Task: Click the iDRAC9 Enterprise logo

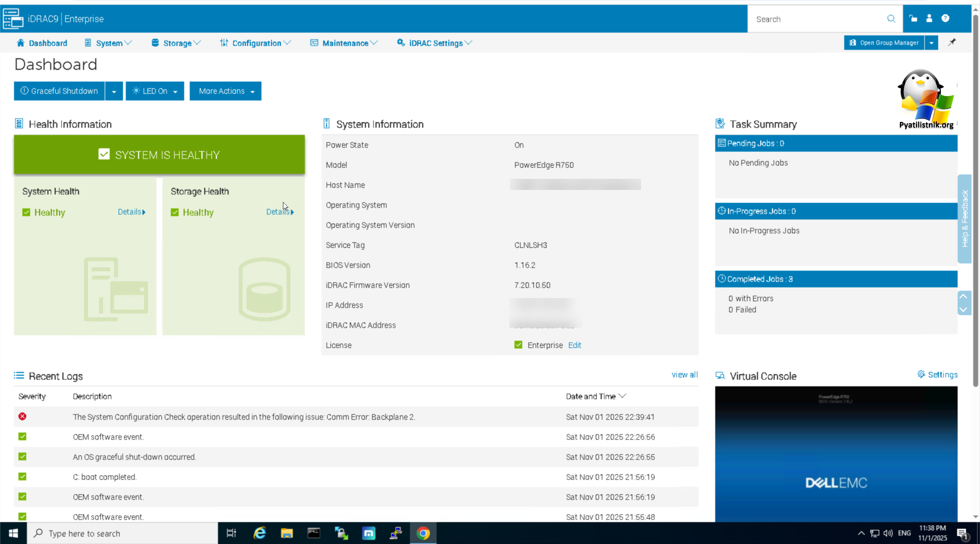Action: [x=13, y=18]
